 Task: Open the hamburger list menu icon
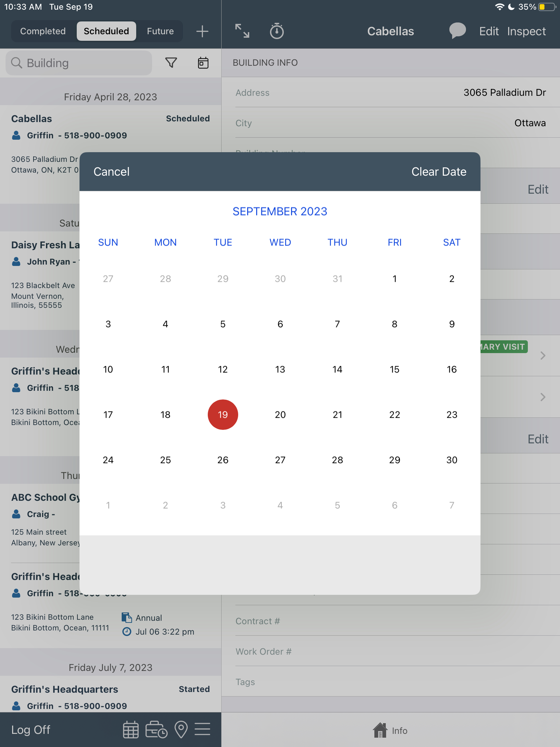[x=203, y=730]
